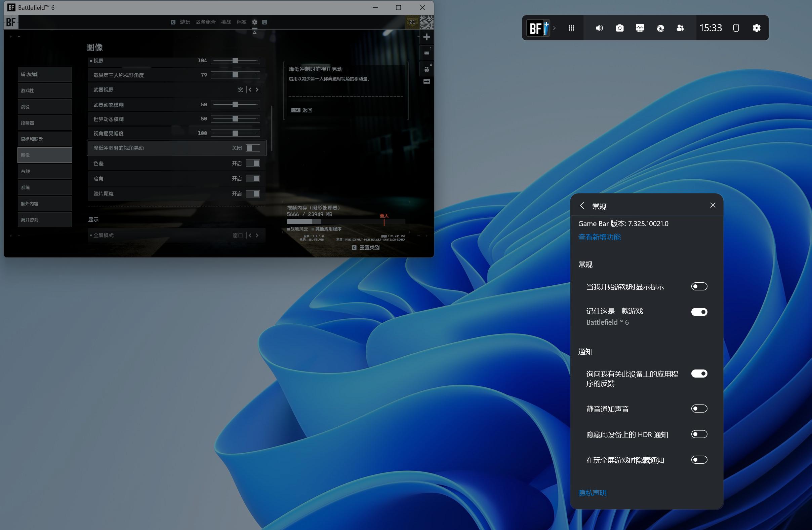The height and width of the screenshot is (530, 812).
Task: Switch to the 音频 settings category
Action: click(x=45, y=171)
